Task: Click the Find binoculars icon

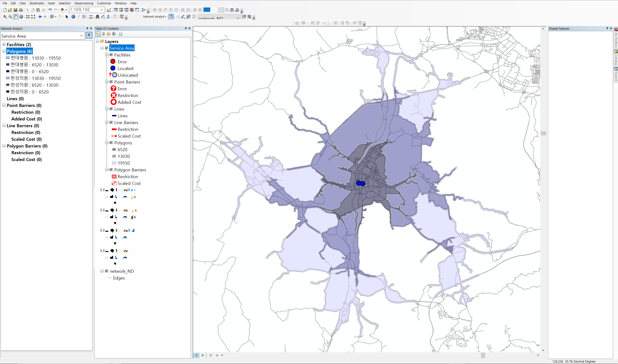Action: (97, 17)
